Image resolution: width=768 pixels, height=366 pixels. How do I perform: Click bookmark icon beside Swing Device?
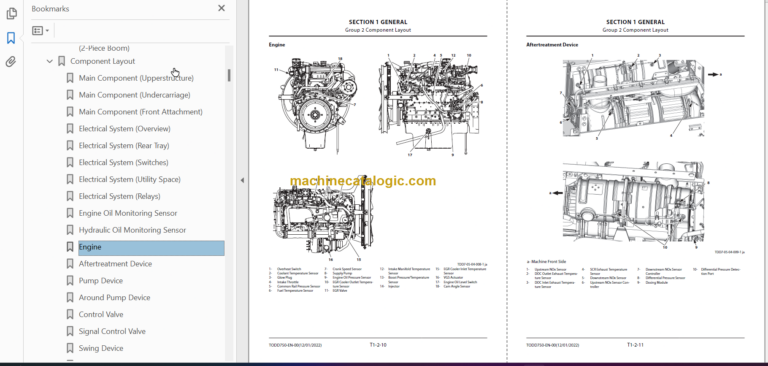coord(70,348)
